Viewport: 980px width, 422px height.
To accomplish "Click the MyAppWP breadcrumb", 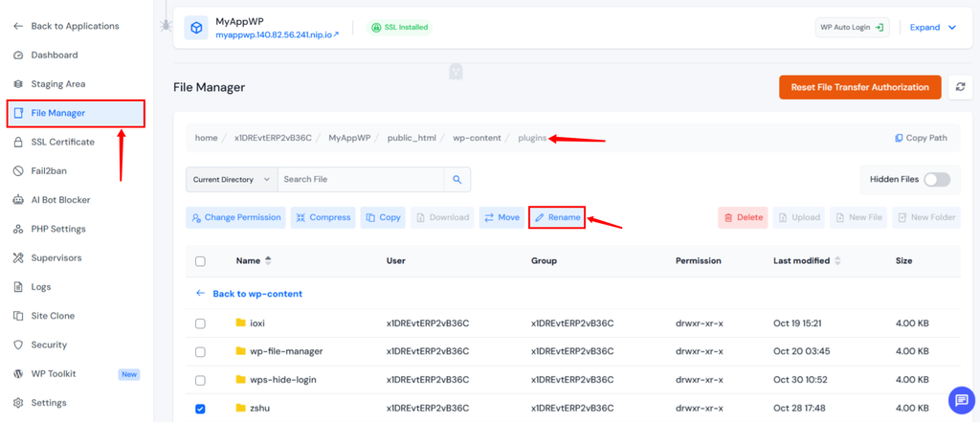I will point(349,138).
